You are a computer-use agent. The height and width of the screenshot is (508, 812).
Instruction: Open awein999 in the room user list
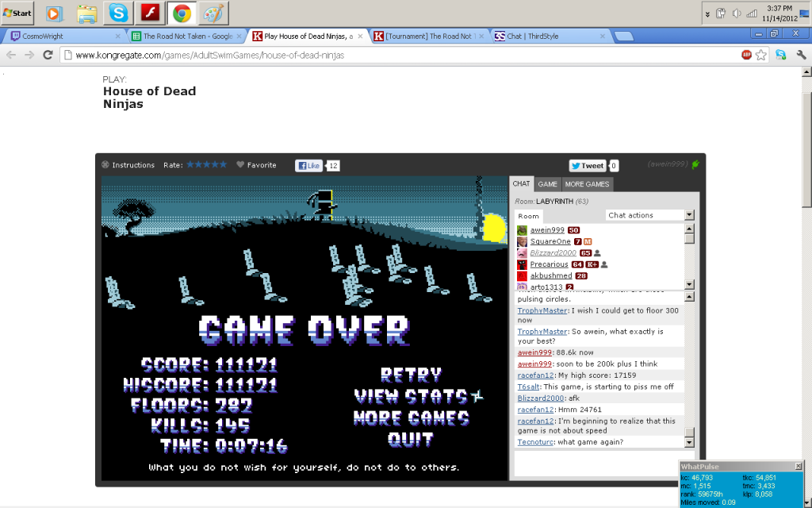(547, 229)
